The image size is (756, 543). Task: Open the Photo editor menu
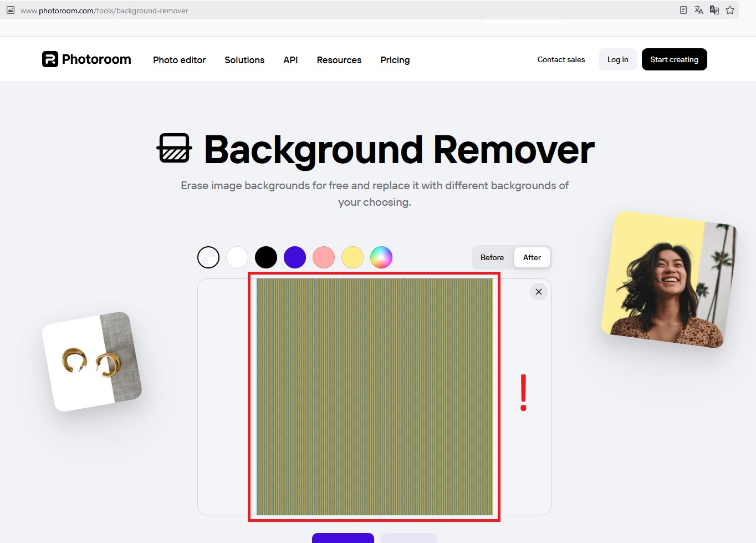pyautogui.click(x=179, y=60)
